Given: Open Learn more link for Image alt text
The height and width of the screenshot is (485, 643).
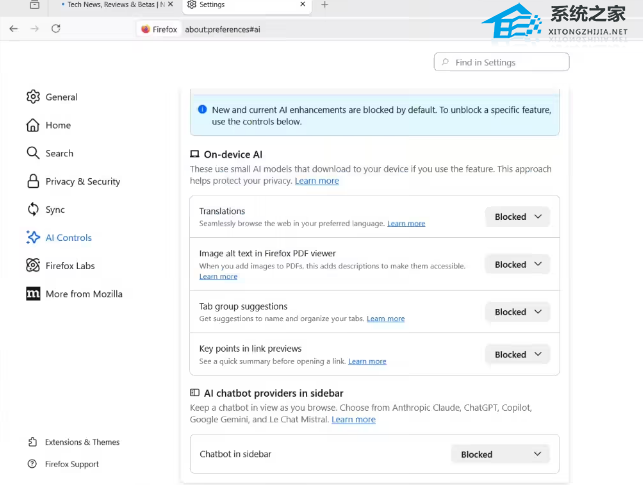Looking at the screenshot, I should (218, 277).
